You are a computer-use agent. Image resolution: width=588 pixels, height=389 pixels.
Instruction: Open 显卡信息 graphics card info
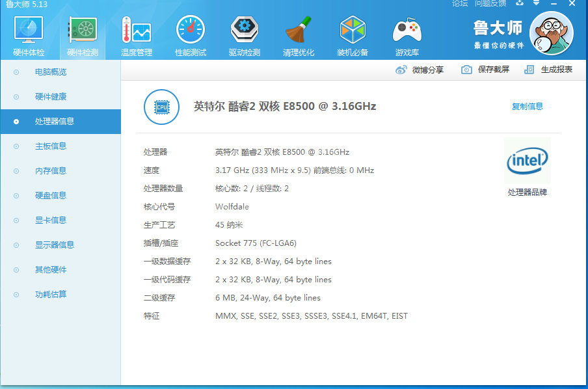[51, 221]
